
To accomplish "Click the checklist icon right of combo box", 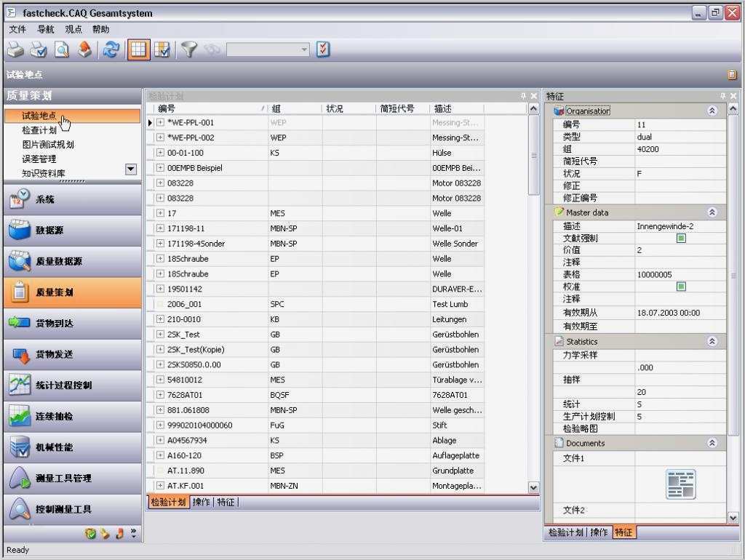I will (324, 49).
